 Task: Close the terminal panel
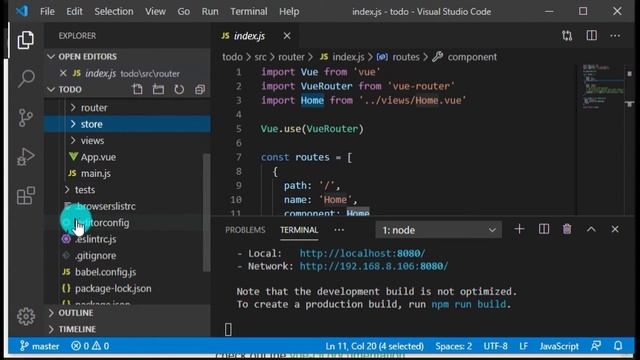615,229
